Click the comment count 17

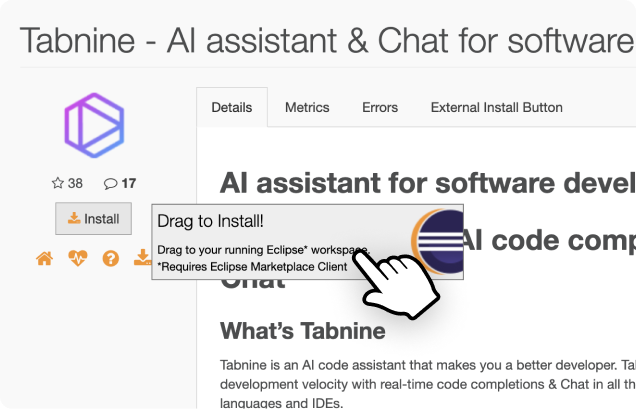128,183
